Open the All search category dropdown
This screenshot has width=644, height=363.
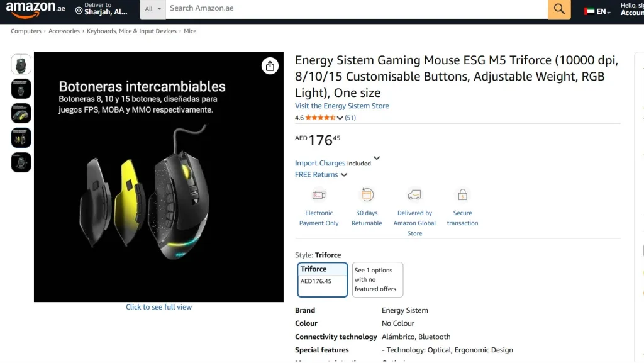coord(153,9)
